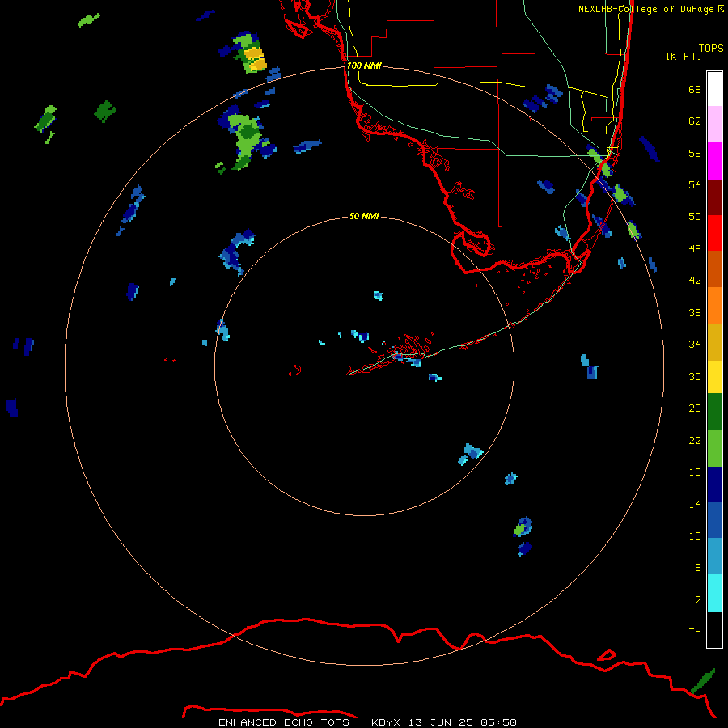Click the legend value '30'

pos(695,376)
